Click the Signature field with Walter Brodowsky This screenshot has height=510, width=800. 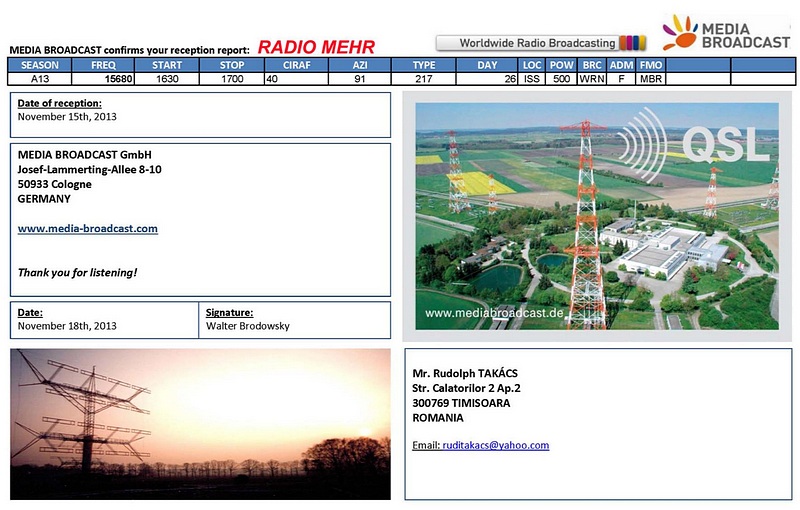[294, 319]
